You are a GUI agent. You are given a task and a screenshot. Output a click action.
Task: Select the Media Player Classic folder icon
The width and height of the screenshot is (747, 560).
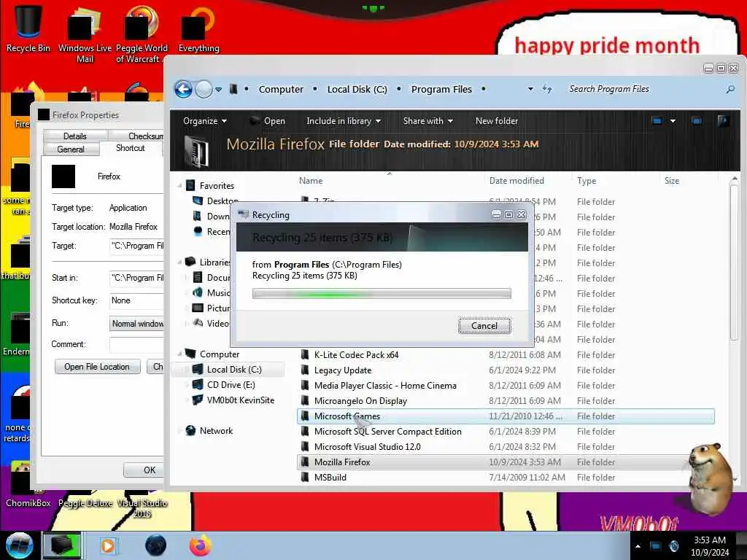[x=305, y=385]
